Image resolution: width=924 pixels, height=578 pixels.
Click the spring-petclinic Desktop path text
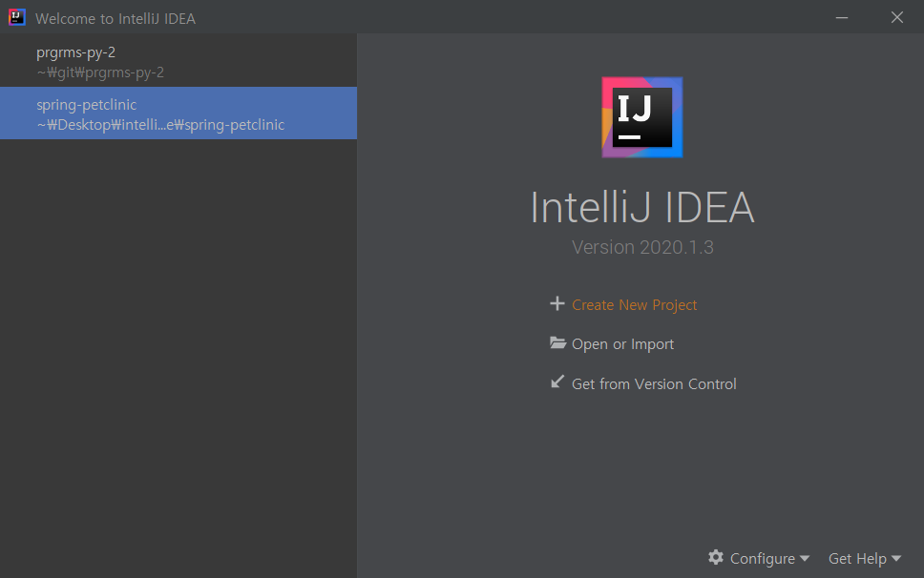(160, 125)
